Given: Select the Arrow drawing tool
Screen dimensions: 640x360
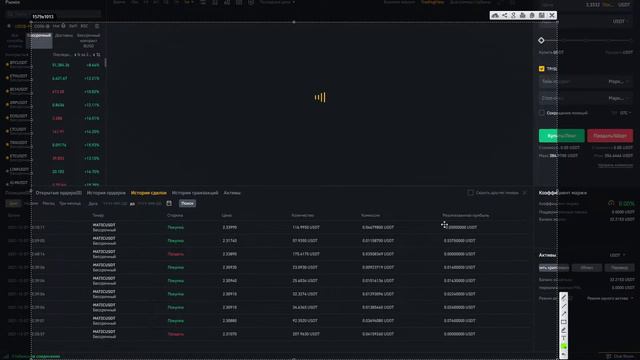Looking at the screenshot, I should [564, 314].
